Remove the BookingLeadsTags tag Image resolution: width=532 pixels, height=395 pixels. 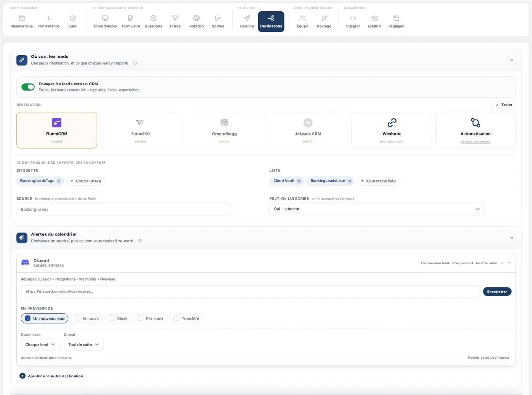click(x=59, y=181)
